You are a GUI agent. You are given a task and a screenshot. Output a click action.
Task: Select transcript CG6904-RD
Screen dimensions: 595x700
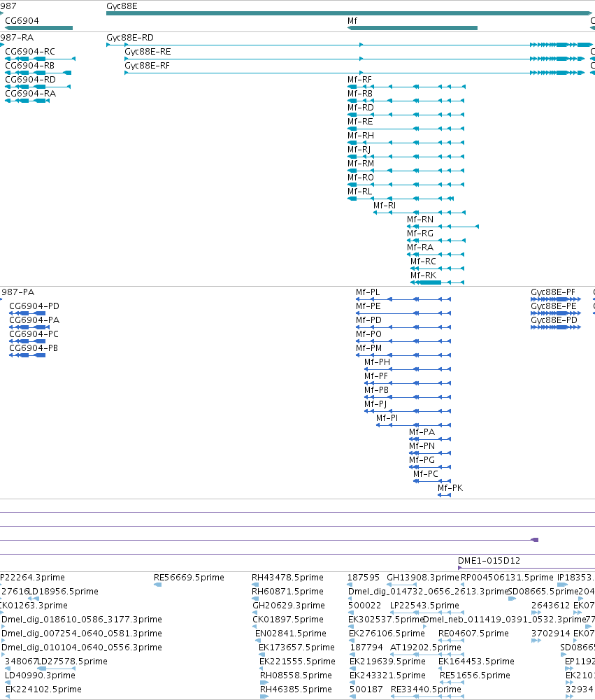pyautogui.click(x=30, y=80)
